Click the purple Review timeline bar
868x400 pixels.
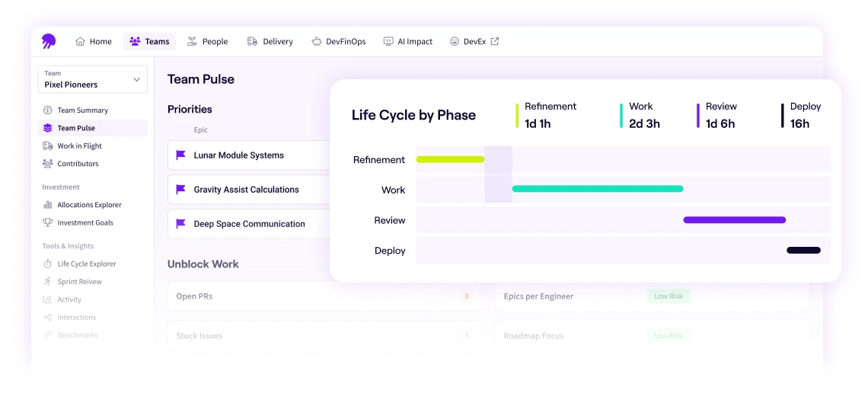pos(735,220)
